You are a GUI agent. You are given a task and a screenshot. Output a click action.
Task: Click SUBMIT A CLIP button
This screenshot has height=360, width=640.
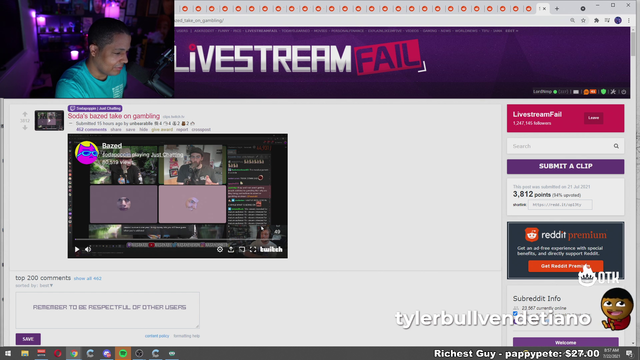pos(565,166)
